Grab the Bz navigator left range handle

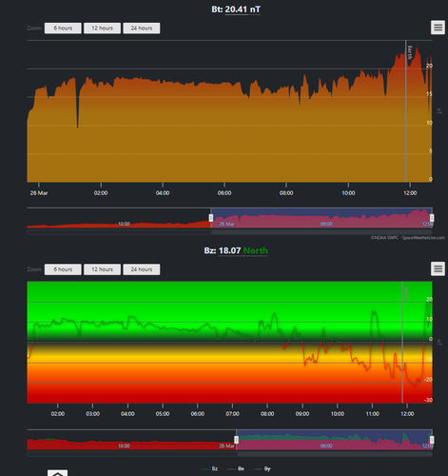coord(236,440)
